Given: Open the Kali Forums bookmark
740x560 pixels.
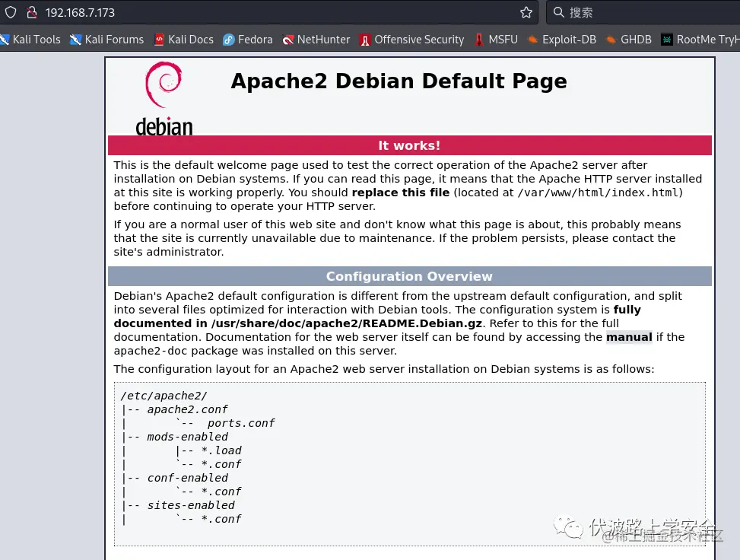Looking at the screenshot, I should (107, 40).
